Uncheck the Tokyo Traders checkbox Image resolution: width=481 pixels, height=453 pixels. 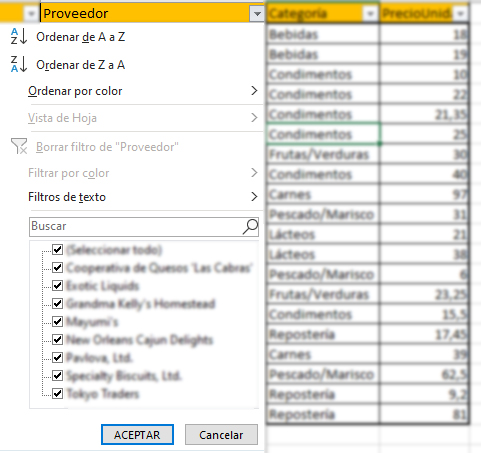point(58,393)
